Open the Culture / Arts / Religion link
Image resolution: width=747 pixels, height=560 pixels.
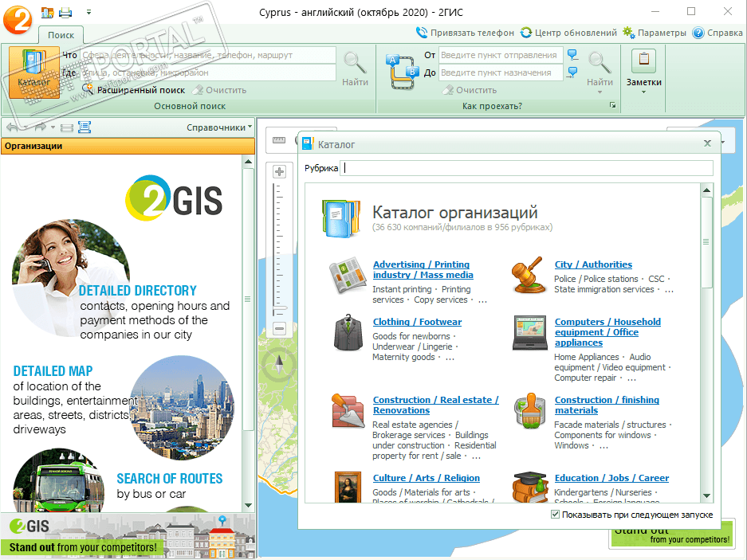click(426, 478)
